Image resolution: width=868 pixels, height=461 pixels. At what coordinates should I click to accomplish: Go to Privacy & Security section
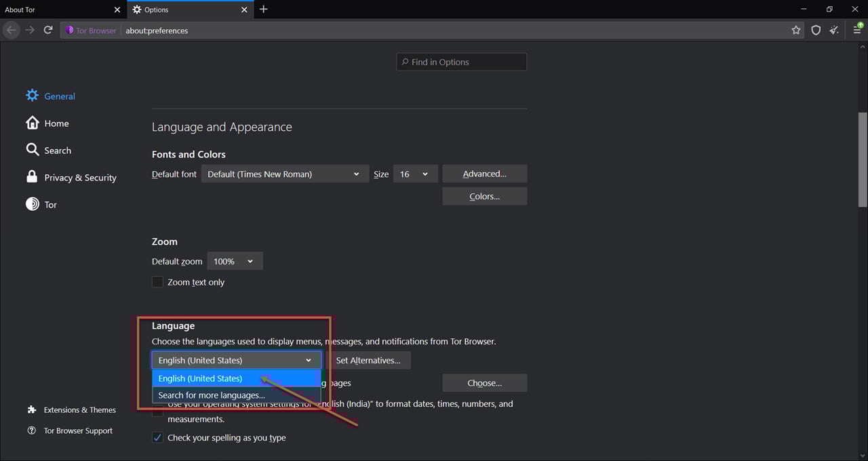point(80,178)
